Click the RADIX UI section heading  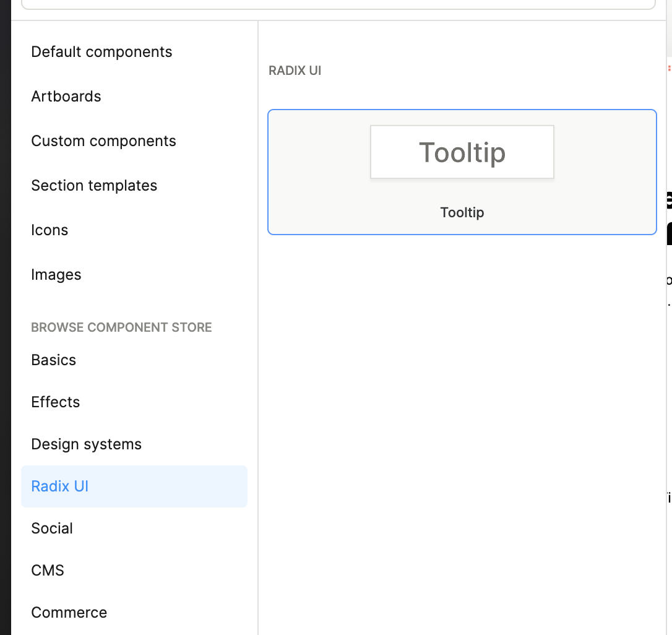tap(295, 71)
